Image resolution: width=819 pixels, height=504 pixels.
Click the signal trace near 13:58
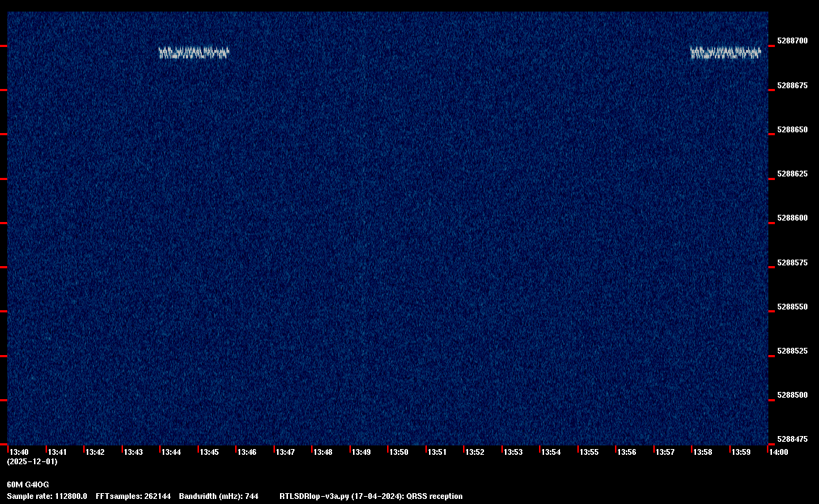[726, 53]
